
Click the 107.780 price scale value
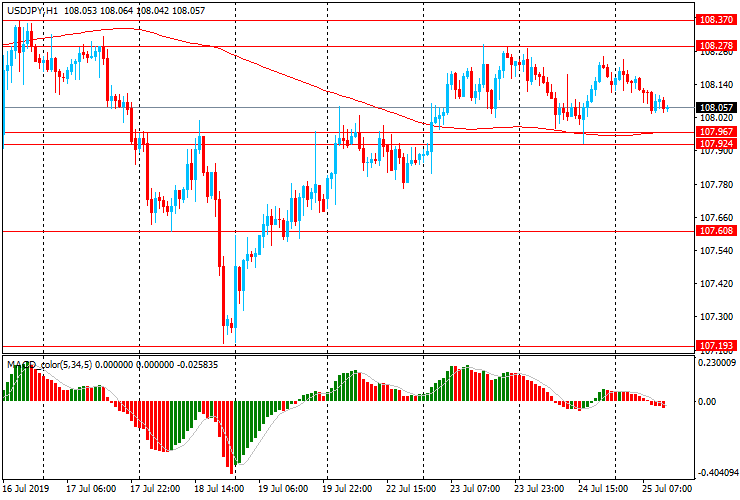coord(716,184)
